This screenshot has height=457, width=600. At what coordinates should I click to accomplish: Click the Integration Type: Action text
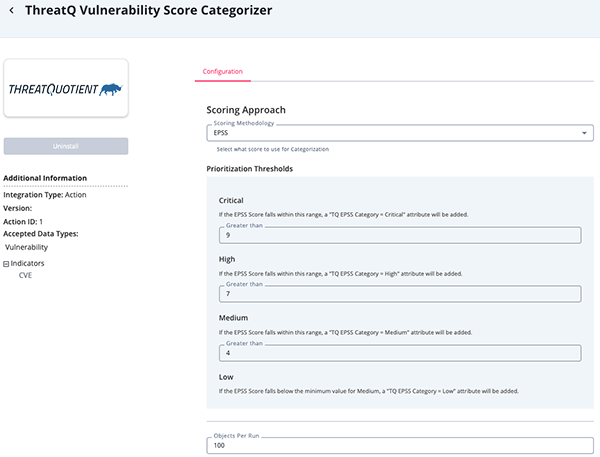point(45,195)
